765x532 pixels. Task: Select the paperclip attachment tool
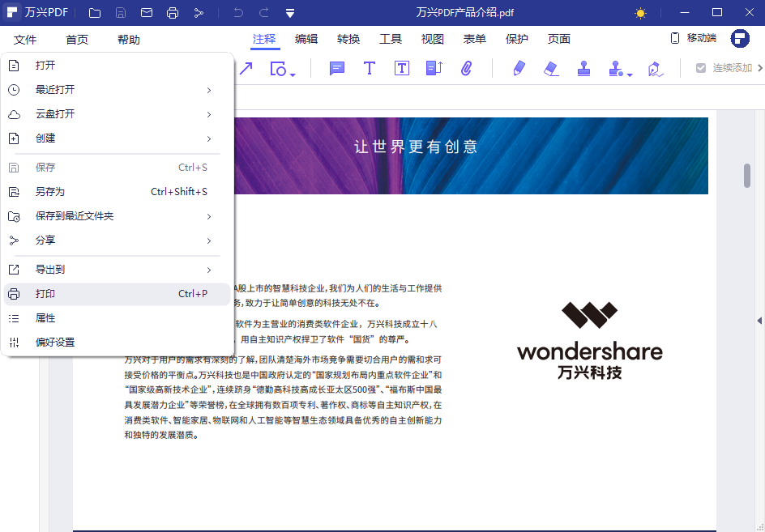[x=467, y=69]
